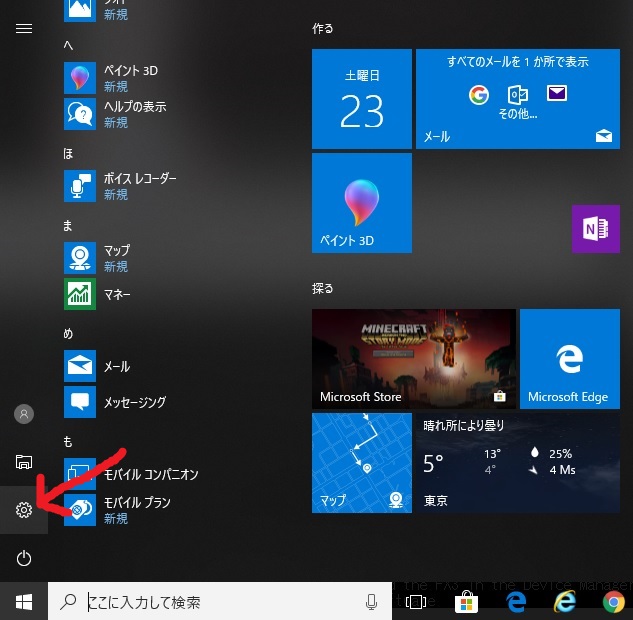The height and width of the screenshot is (620, 633).
Task: Click the も section letter header
Action: pos(68,442)
